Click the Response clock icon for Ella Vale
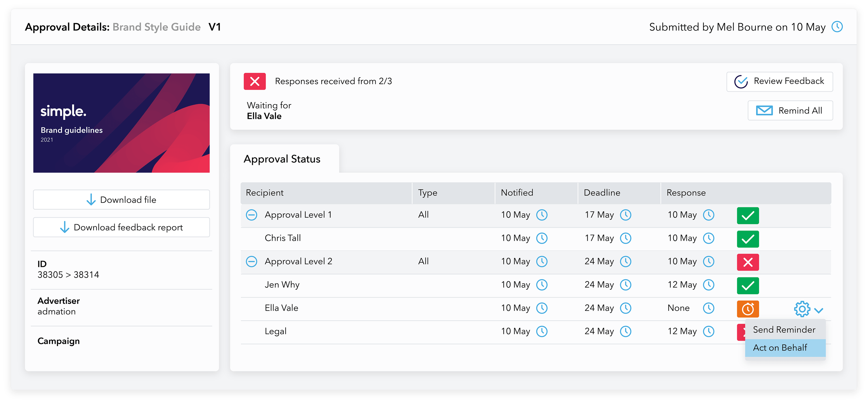 tap(709, 308)
